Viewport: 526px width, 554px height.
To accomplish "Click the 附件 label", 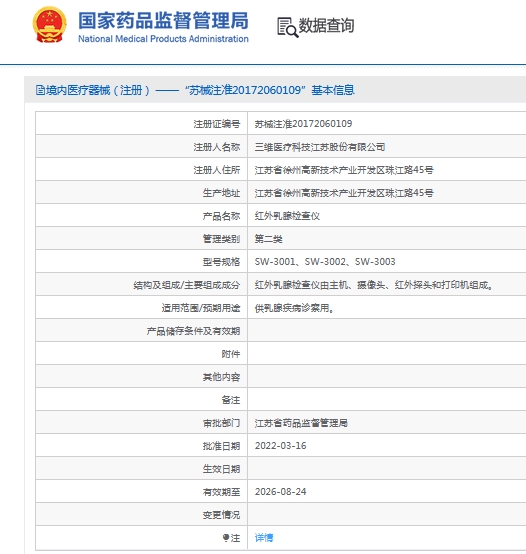I will 231,354.
